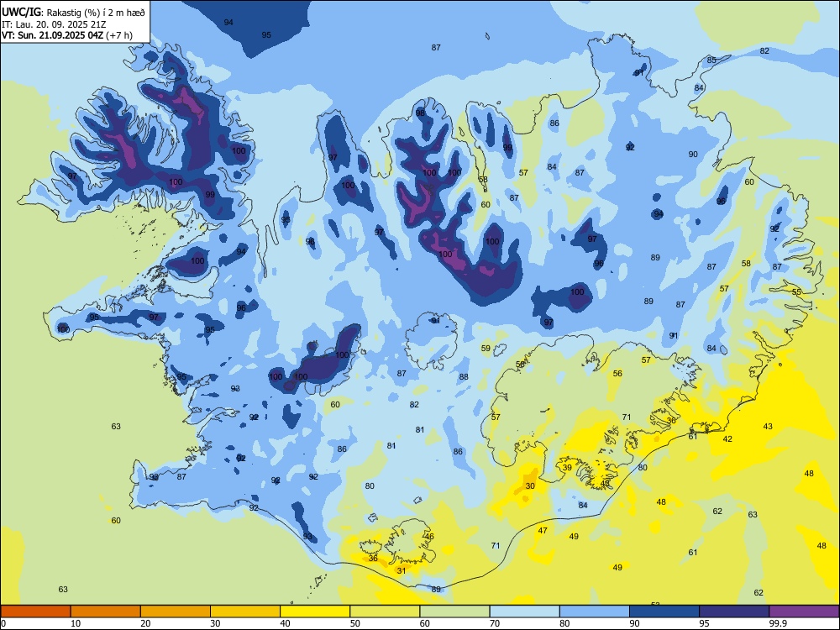Click the golden 30–40 legend swatch
840x630 pixels.
(x=245, y=612)
